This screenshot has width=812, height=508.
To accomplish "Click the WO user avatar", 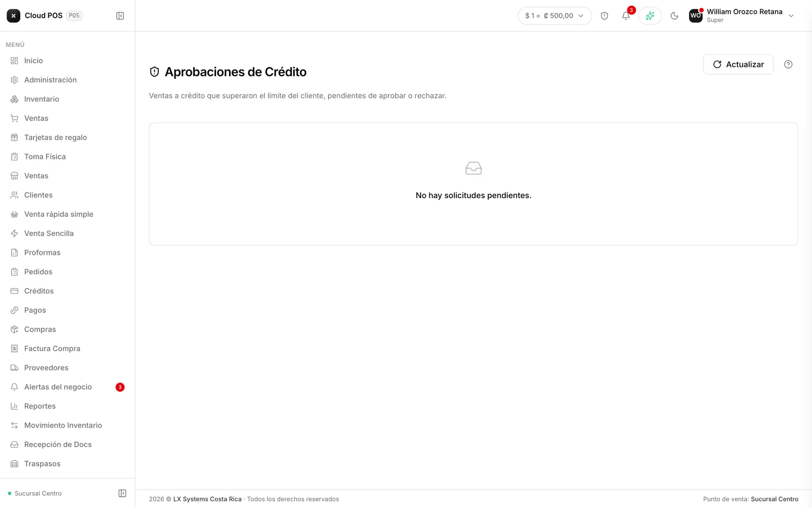I will (x=695, y=16).
